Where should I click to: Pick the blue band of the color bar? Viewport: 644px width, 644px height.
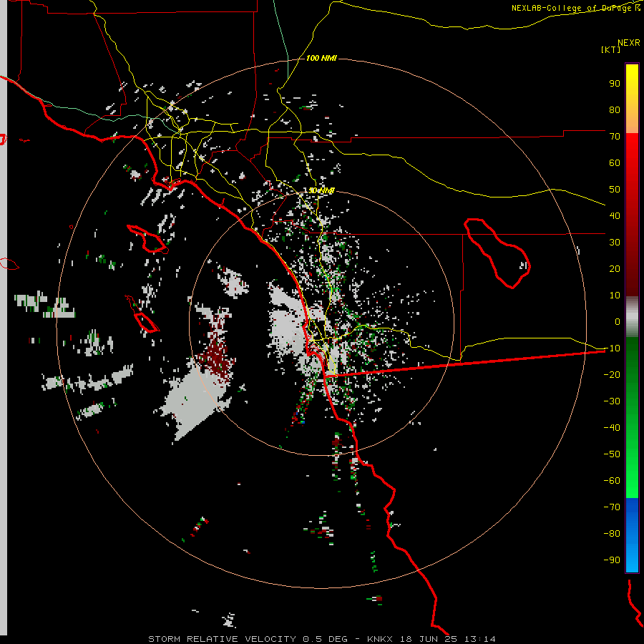632,535
